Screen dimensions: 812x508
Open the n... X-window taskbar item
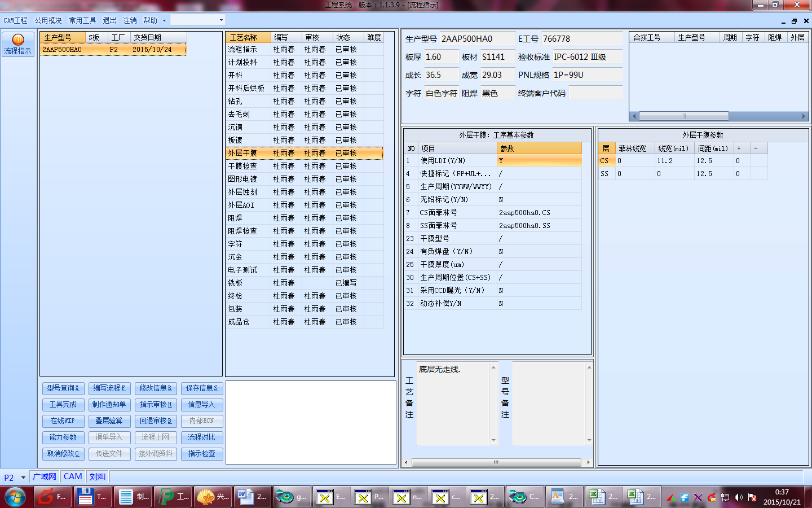[x=408, y=497]
